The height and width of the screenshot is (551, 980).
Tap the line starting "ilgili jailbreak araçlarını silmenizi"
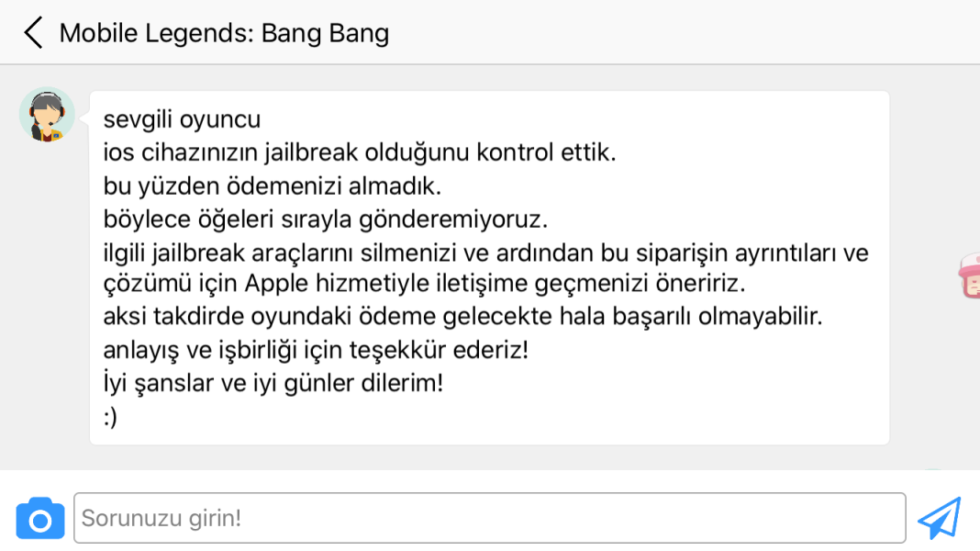pyautogui.click(x=485, y=253)
